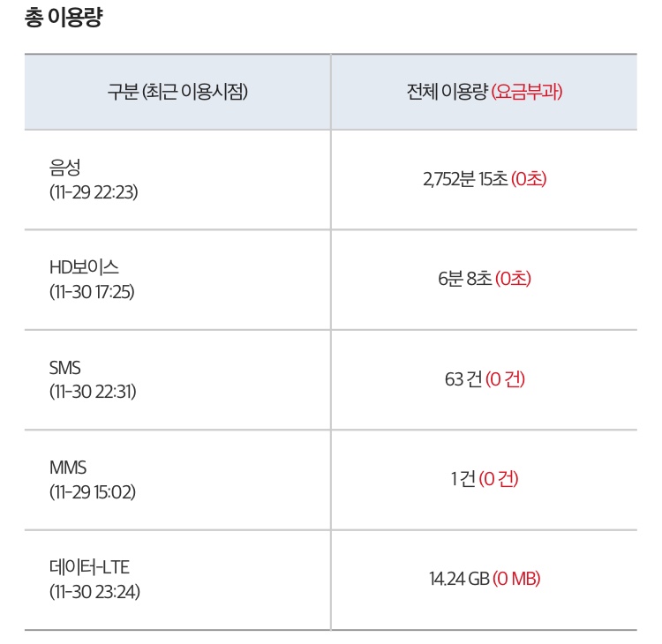Select the MMS row label
Viewport: 662px width, 644px height.
coord(68,468)
